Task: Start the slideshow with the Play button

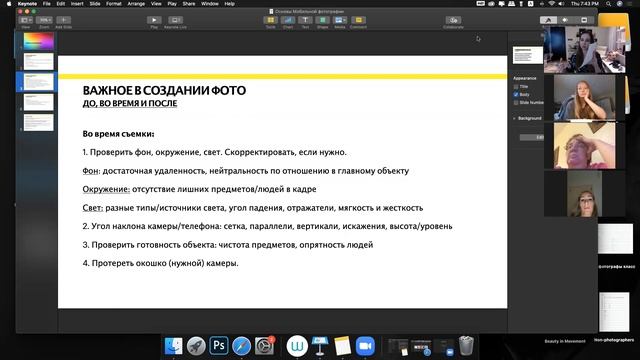Action: click(154, 20)
